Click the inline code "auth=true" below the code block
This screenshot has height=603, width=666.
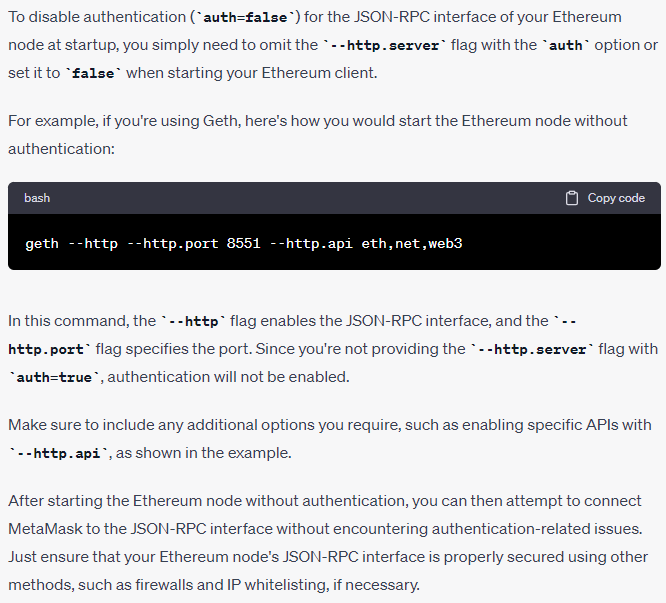[49, 378]
